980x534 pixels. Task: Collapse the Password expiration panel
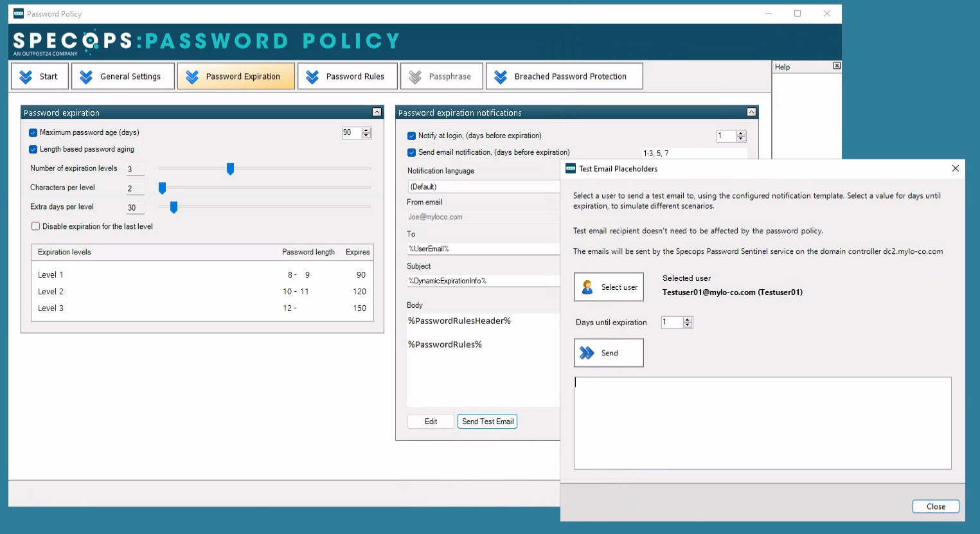(377, 112)
